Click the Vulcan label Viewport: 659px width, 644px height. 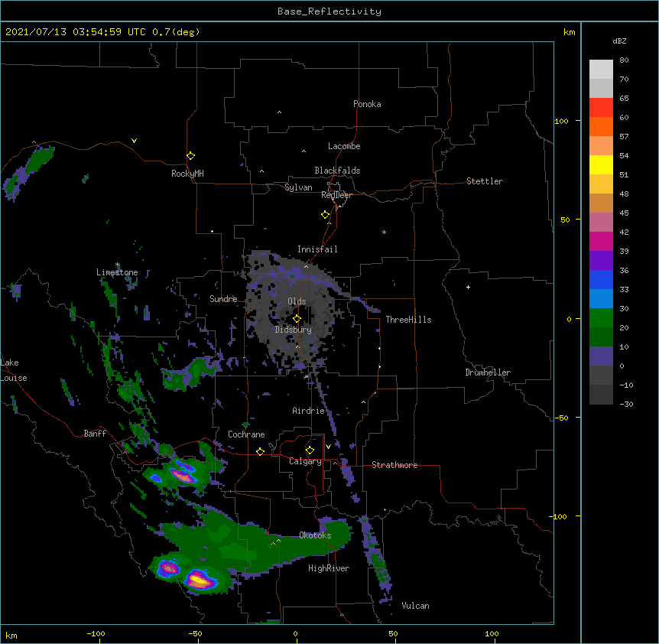click(x=415, y=606)
